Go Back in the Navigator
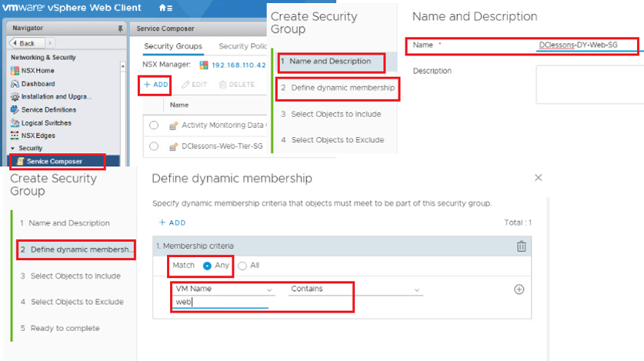 coord(27,43)
